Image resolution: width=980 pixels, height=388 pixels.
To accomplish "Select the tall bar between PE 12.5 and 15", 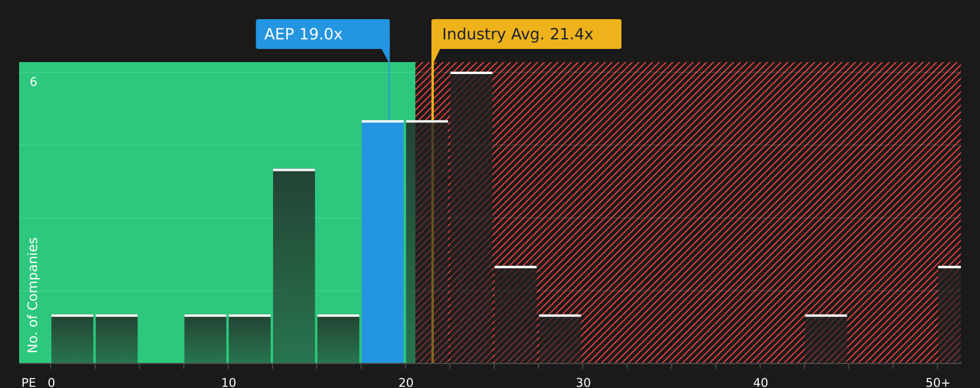I will coord(294,266).
